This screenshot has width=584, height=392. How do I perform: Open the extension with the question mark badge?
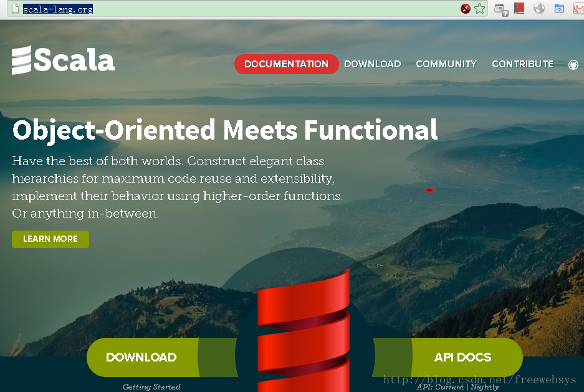click(x=501, y=9)
